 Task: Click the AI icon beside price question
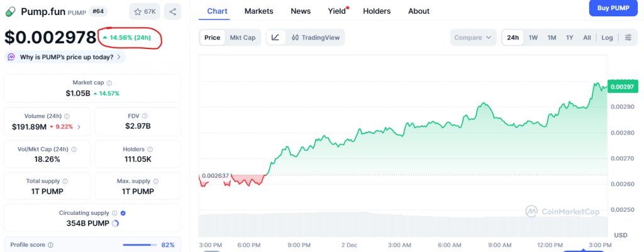[x=11, y=57]
